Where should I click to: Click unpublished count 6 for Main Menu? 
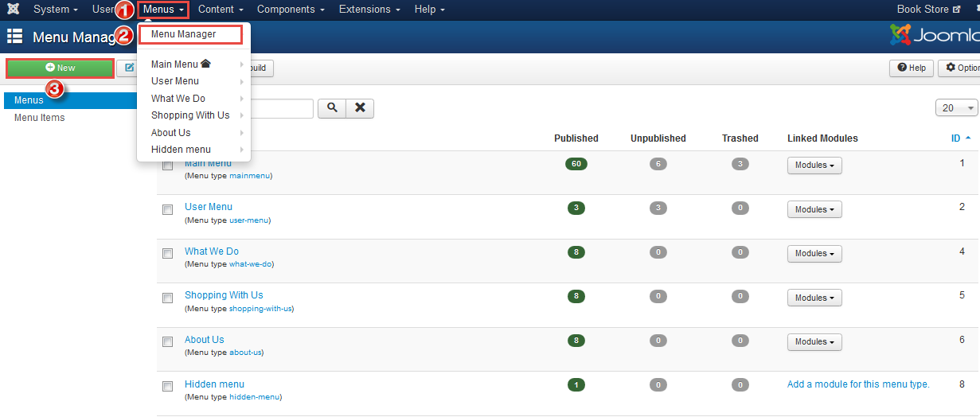click(x=658, y=164)
